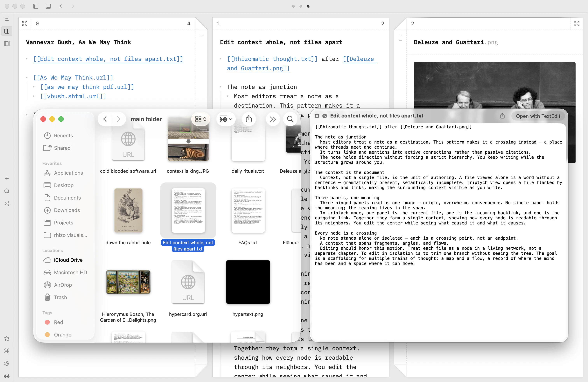Follow the As We May Think.url link
The height and width of the screenshot is (382, 588).
tap(73, 78)
